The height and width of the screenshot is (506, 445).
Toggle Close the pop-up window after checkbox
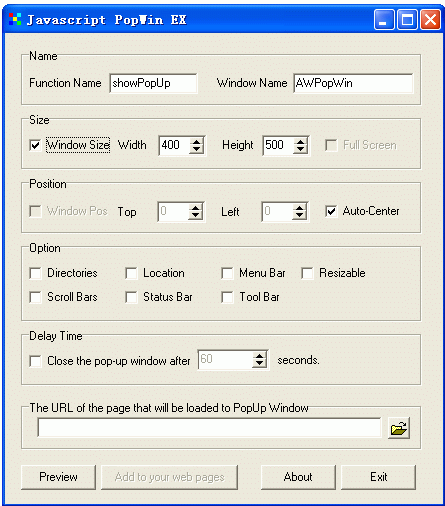pyautogui.click(x=35, y=361)
